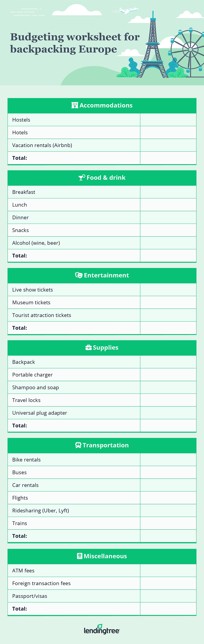Click the Accommodations Total value cell
Screen dimensions: 204x644
[x=168, y=158]
